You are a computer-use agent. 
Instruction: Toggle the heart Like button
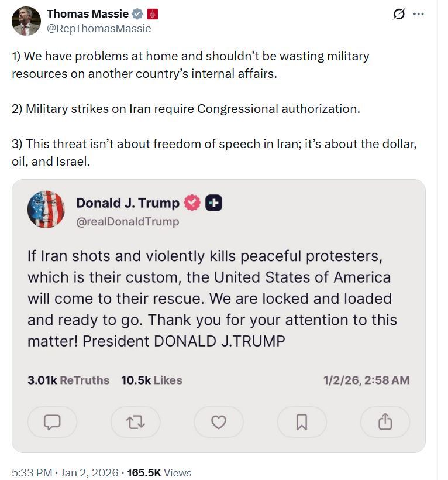(x=219, y=422)
